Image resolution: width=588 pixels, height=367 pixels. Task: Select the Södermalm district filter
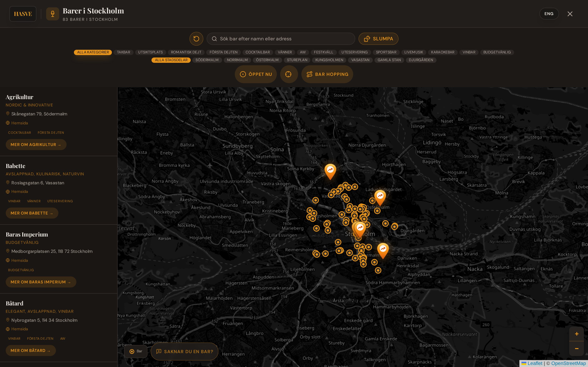tap(207, 60)
